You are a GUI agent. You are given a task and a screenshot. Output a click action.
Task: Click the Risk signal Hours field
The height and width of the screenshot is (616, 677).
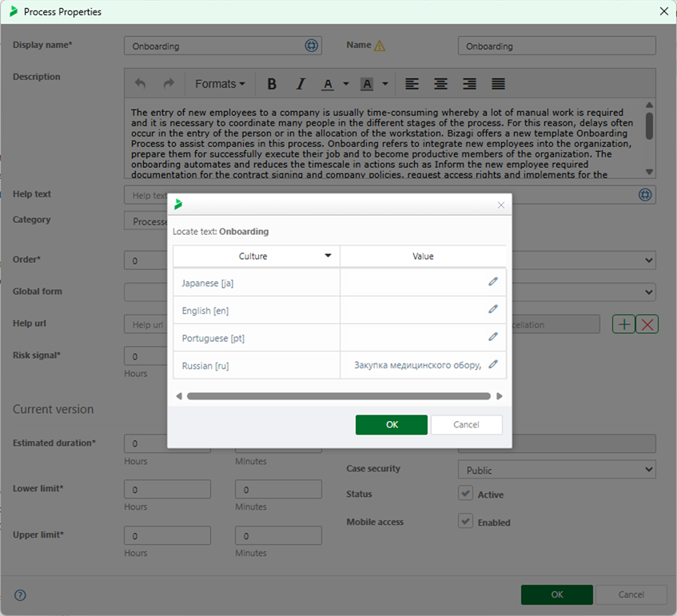pyautogui.click(x=146, y=356)
